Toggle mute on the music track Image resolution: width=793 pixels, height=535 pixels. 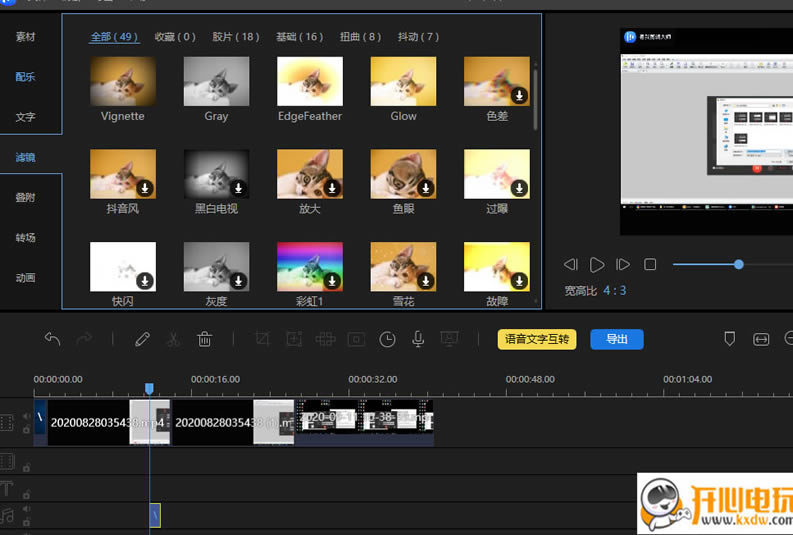(26, 509)
